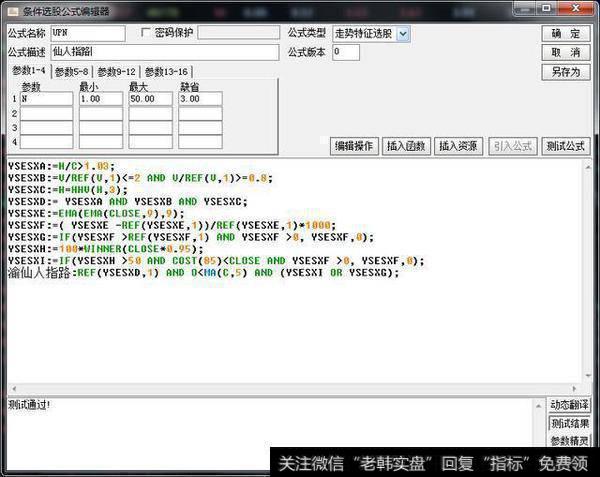
Task: Click parameter 1 maximum value 50.00
Action: pyautogui.click(x=150, y=99)
